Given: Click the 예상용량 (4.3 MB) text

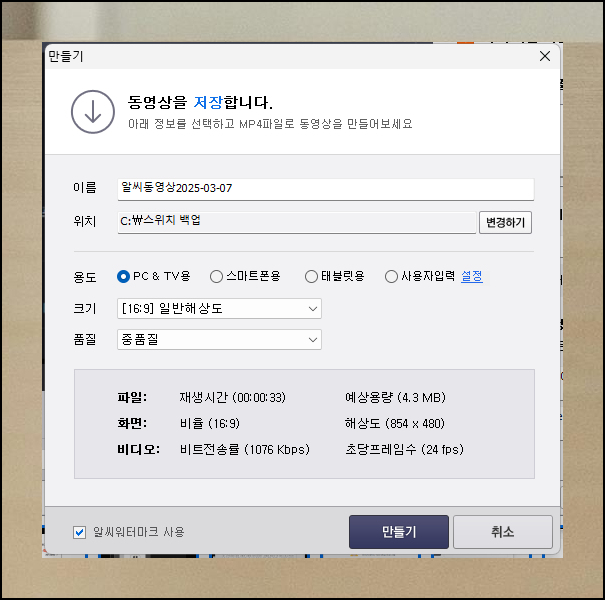Looking at the screenshot, I should tap(395, 397).
